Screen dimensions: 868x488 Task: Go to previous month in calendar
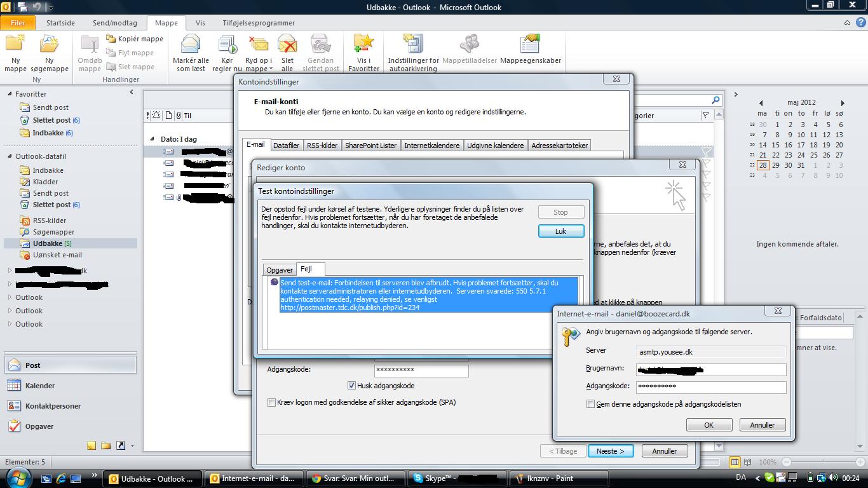click(x=761, y=103)
